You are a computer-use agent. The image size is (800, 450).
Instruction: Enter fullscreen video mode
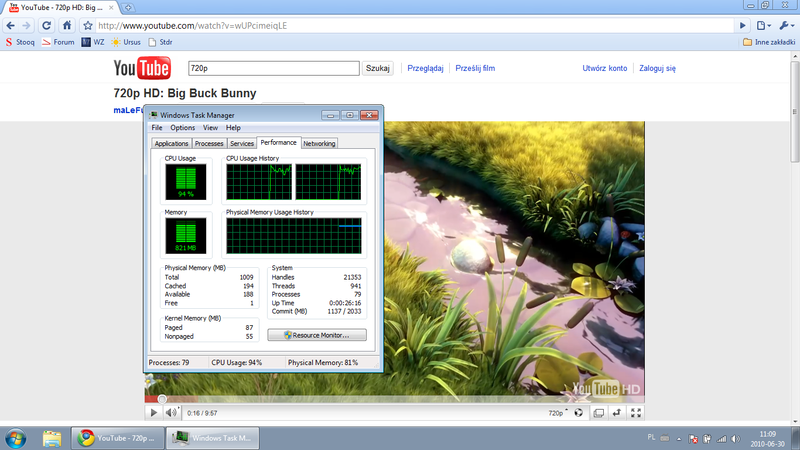[x=636, y=413]
